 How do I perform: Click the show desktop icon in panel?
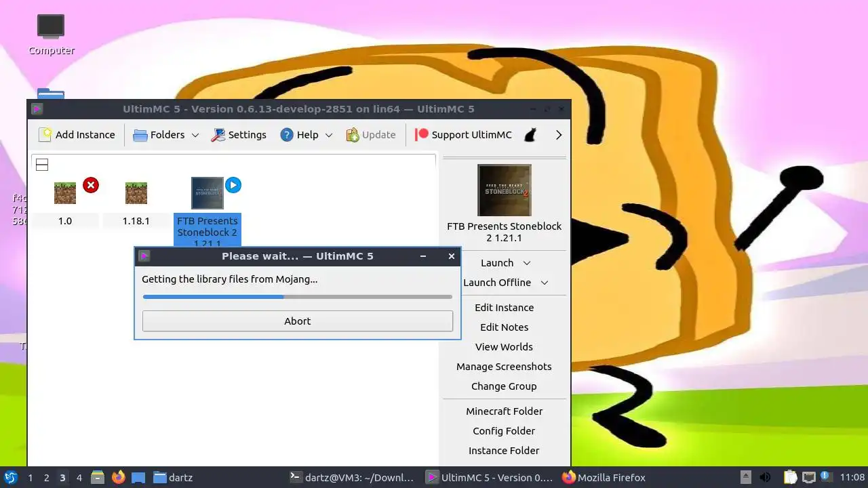[x=138, y=478]
